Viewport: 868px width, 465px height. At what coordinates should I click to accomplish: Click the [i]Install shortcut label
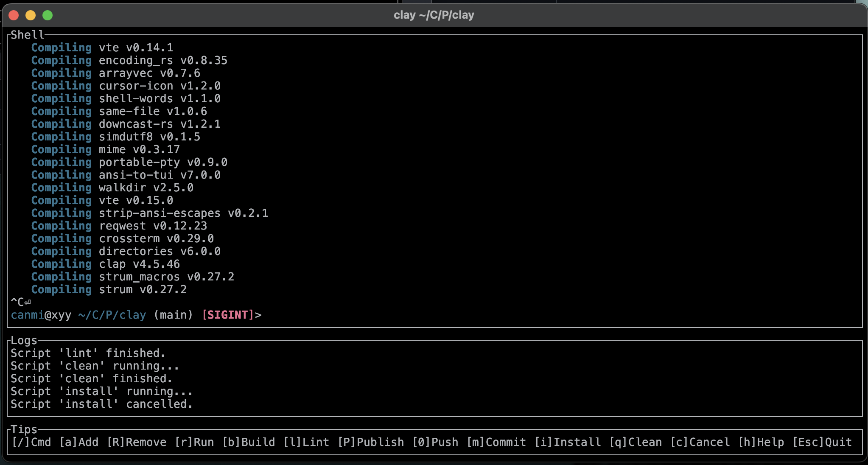pyautogui.click(x=568, y=442)
